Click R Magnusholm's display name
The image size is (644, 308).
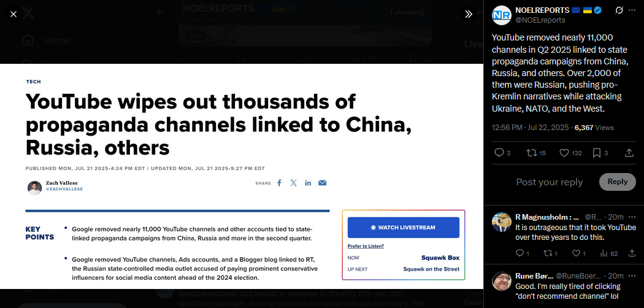[x=547, y=217]
